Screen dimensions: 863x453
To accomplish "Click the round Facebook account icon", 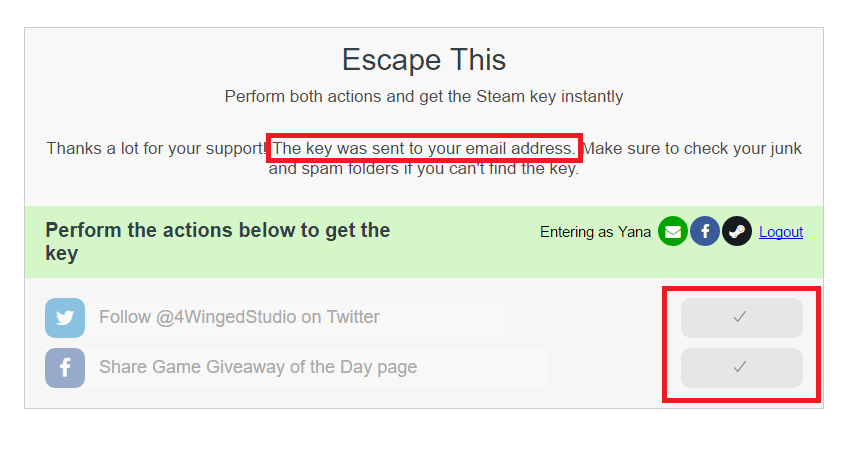I will coord(705,232).
